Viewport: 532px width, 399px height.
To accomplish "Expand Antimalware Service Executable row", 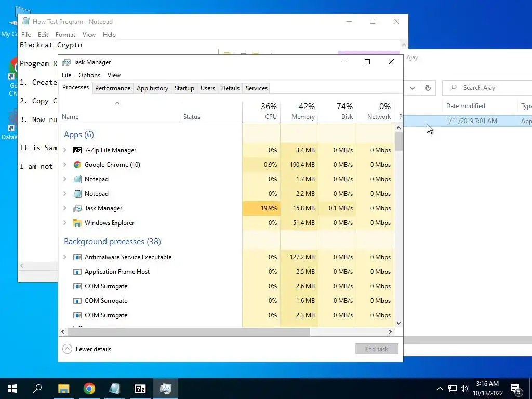I will point(65,257).
